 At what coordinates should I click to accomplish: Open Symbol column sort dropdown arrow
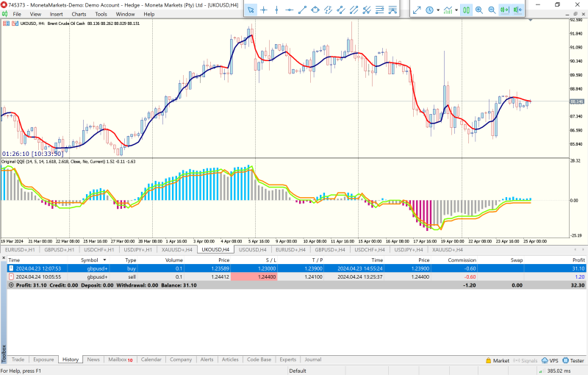point(104,260)
